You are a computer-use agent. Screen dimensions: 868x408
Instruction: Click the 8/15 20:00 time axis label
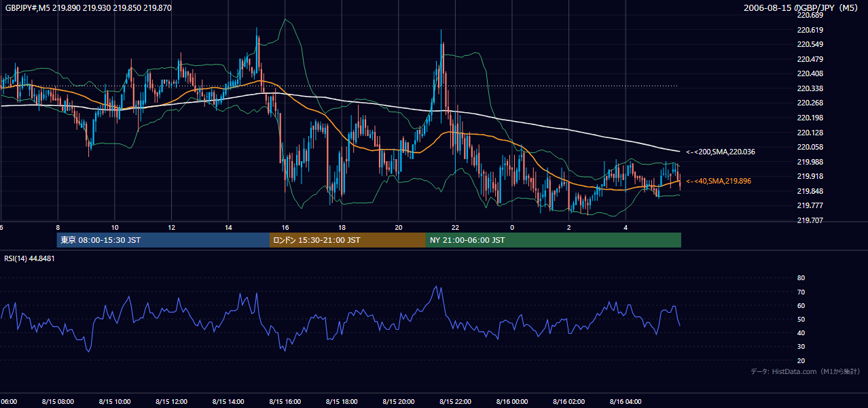tap(399, 402)
